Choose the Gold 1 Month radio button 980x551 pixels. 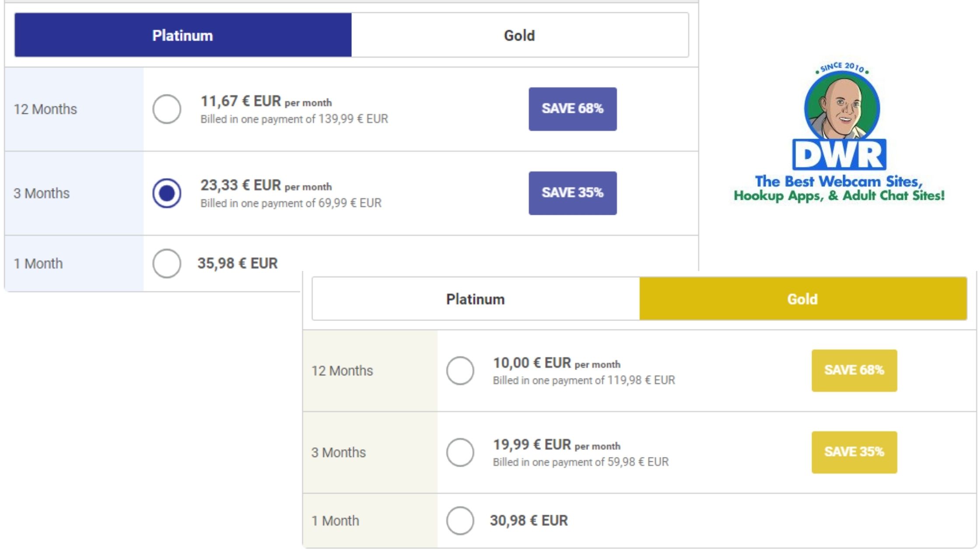tap(460, 520)
